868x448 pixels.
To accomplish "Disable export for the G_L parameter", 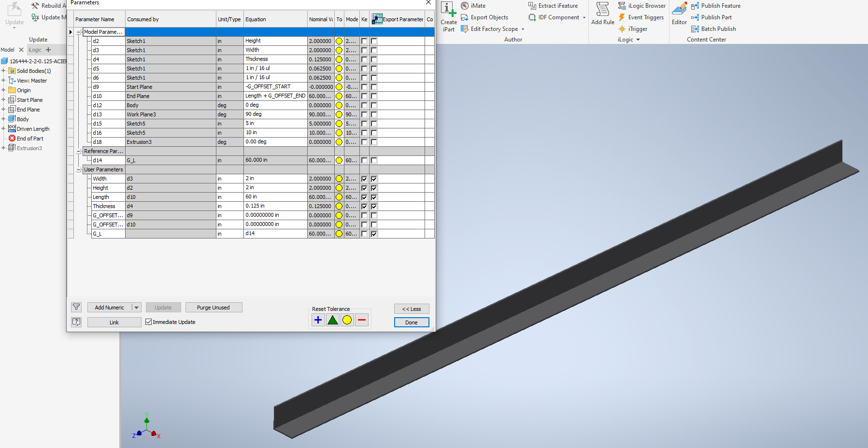I will (x=374, y=233).
